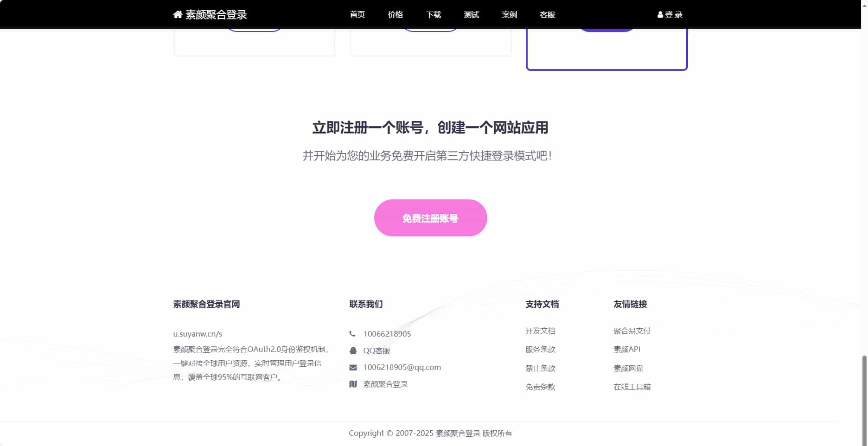Open the 下载 navigation item
Image resolution: width=868 pixels, height=446 pixels.
point(434,15)
